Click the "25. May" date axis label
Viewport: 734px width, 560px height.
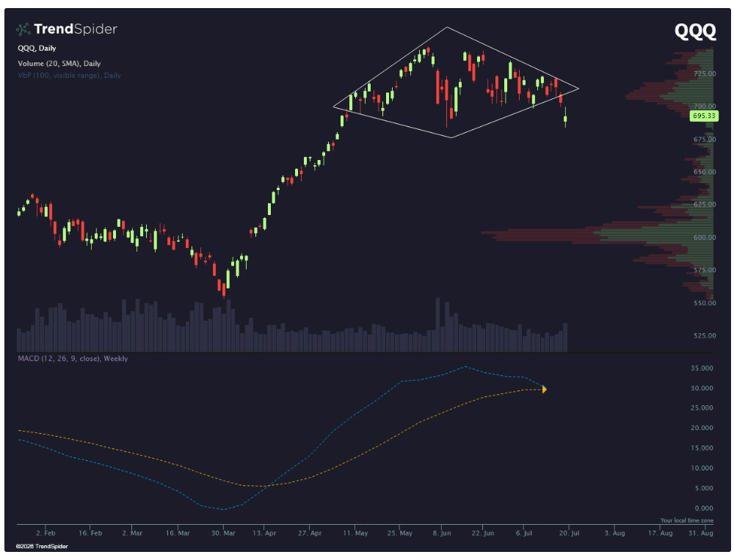pyautogui.click(x=400, y=534)
